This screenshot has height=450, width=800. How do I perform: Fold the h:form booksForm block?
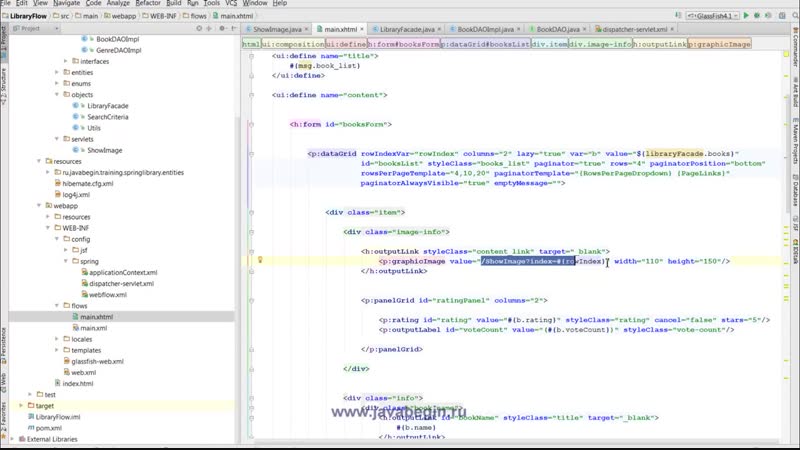pos(252,124)
